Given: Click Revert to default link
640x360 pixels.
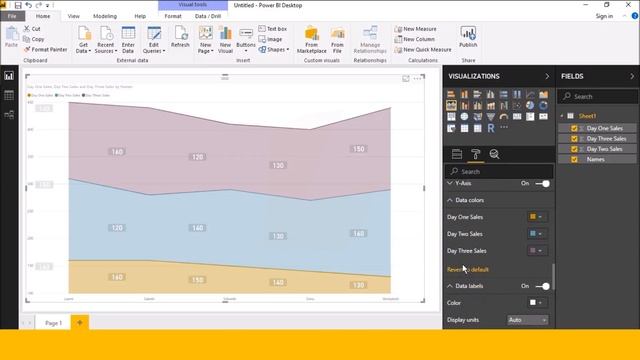Looking at the screenshot, I should tap(468, 269).
